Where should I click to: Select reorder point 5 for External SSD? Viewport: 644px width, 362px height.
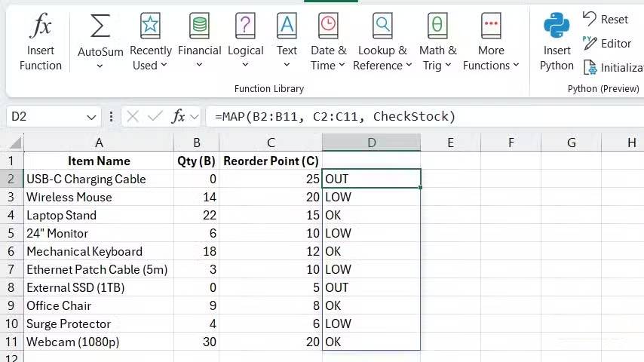(271, 287)
